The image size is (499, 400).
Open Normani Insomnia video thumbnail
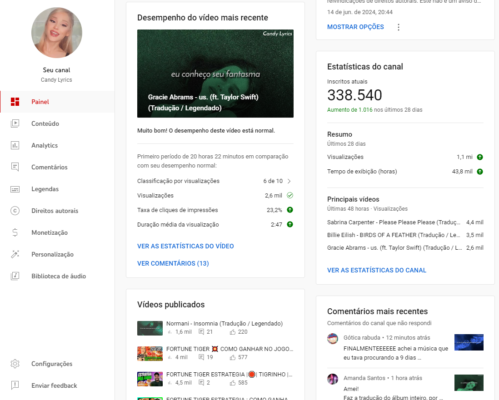click(150, 328)
